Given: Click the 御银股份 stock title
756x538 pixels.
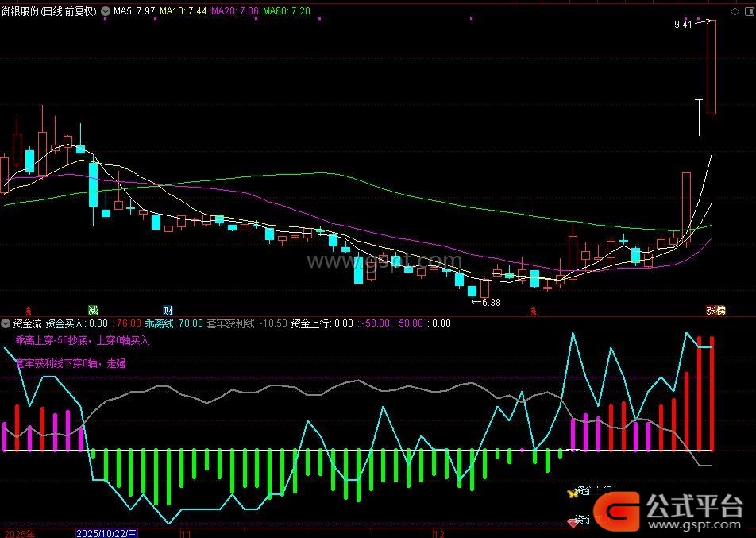Looking at the screenshot, I should click(24, 12).
